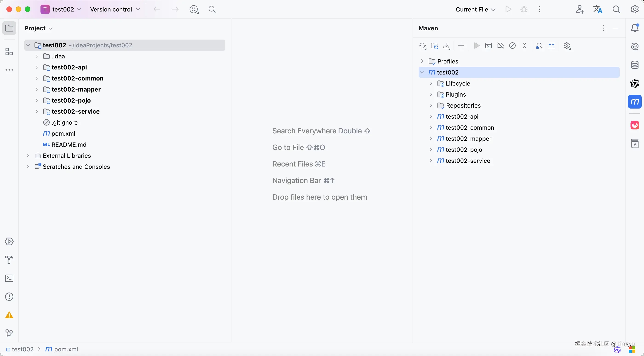Toggle Project tool window folder button
The image size is (644, 356).
[x=9, y=28]
